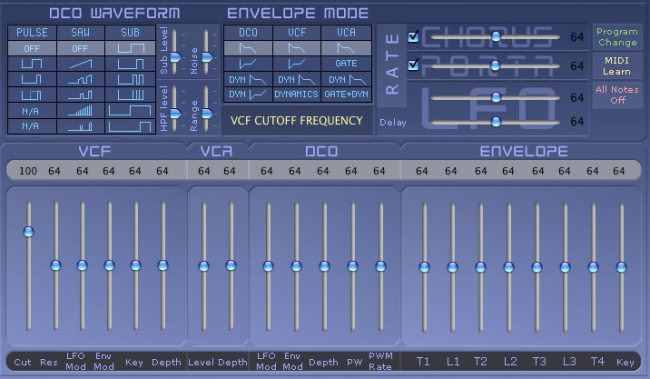Click the Noise slider handle
The image size is (650, 379).
207,57
